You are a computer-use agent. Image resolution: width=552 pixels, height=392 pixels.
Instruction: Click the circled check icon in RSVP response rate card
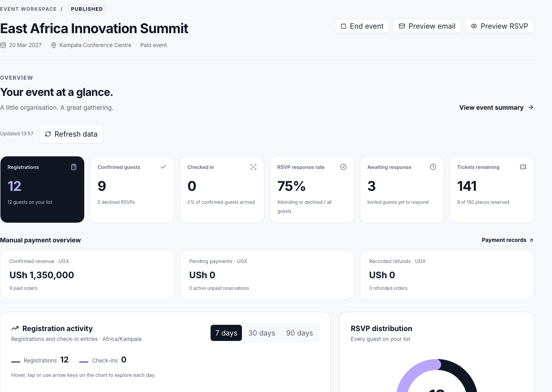pos(344,167)
